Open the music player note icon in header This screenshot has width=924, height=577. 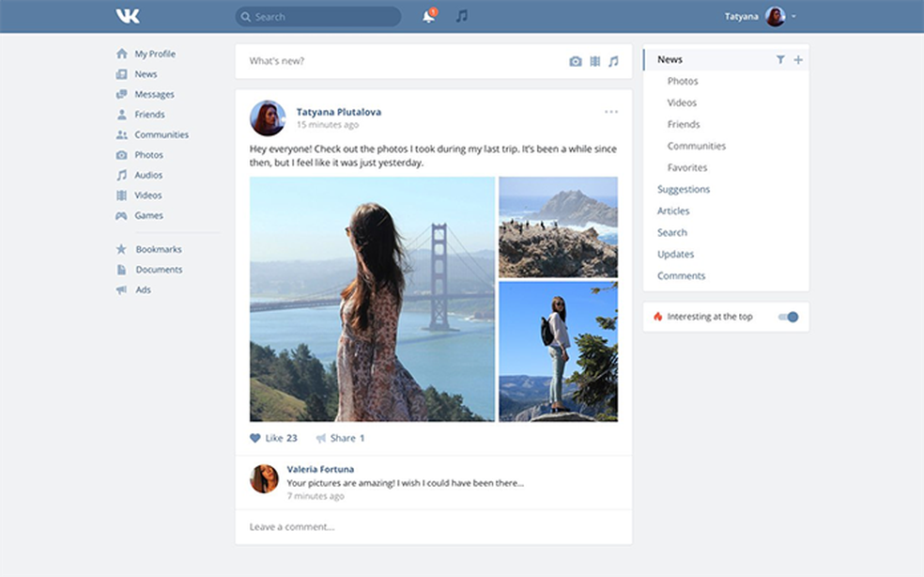(461, 16)
